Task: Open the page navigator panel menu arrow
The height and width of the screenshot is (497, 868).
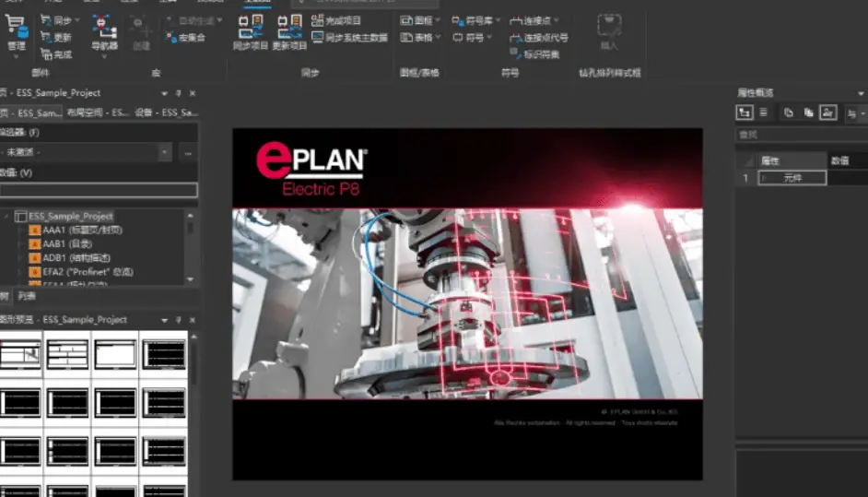Action: coord(164,94)
